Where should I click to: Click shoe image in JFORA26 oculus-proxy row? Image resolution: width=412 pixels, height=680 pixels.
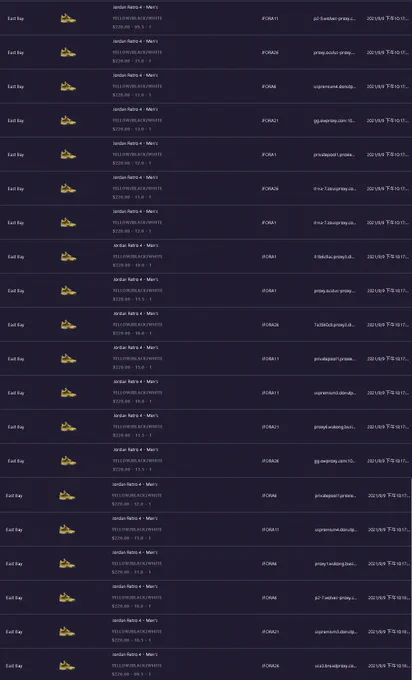68,52
